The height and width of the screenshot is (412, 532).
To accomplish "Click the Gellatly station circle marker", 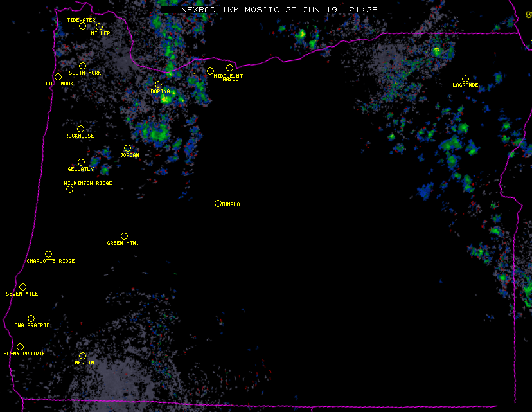I will pyautogui.click(x=81, y=162).
